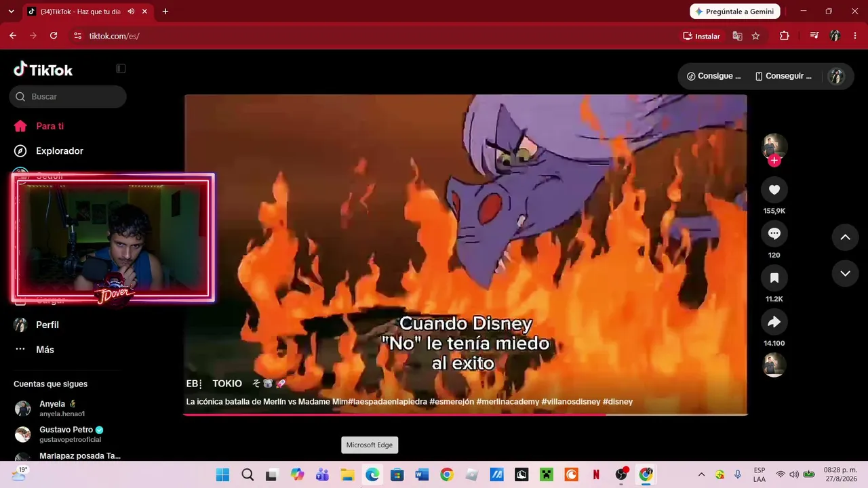The width and height of the screenshot is (868, 488).
Task: Mute the TikTok browser tab audio
Action: [x=131, y=12]
